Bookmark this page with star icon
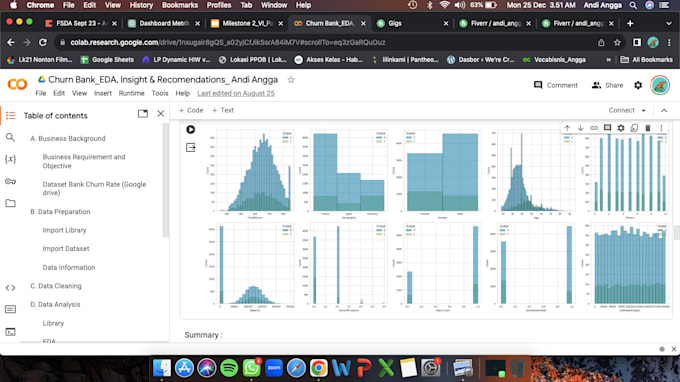 pos(617,42)
